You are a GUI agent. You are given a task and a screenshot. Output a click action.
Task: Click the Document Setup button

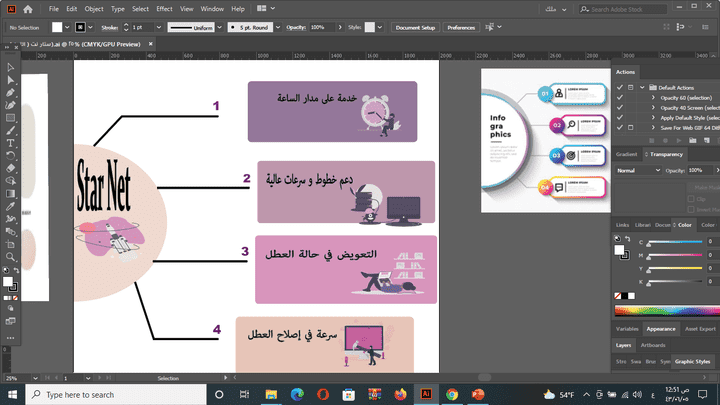(415, 28)
